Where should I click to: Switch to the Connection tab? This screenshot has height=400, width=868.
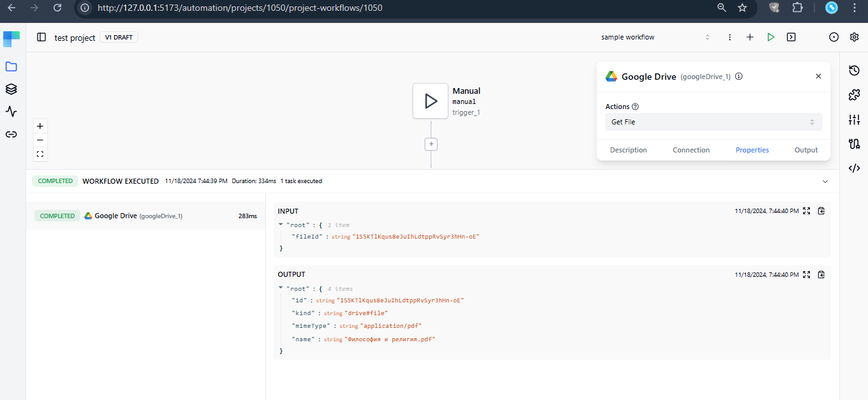(691, 149)
